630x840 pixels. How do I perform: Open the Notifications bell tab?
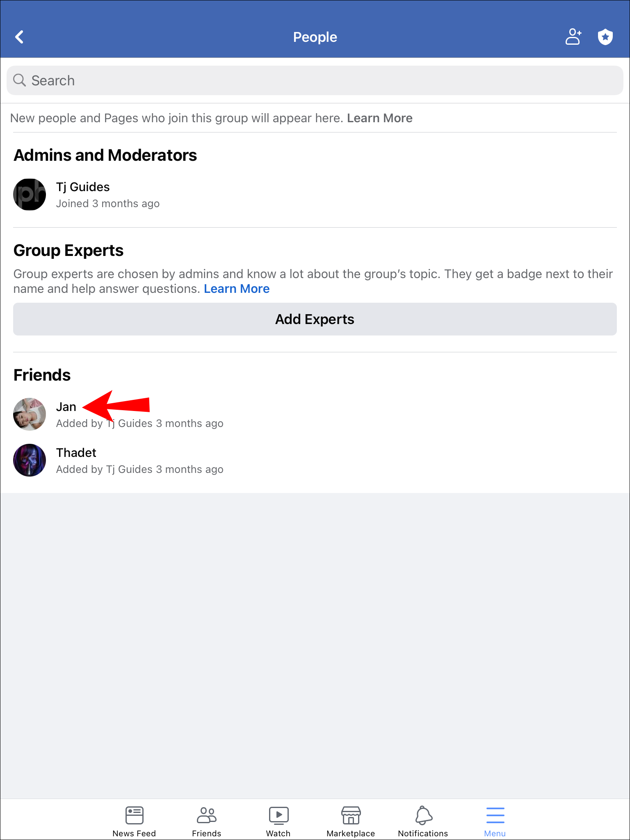tap(423, 821)
